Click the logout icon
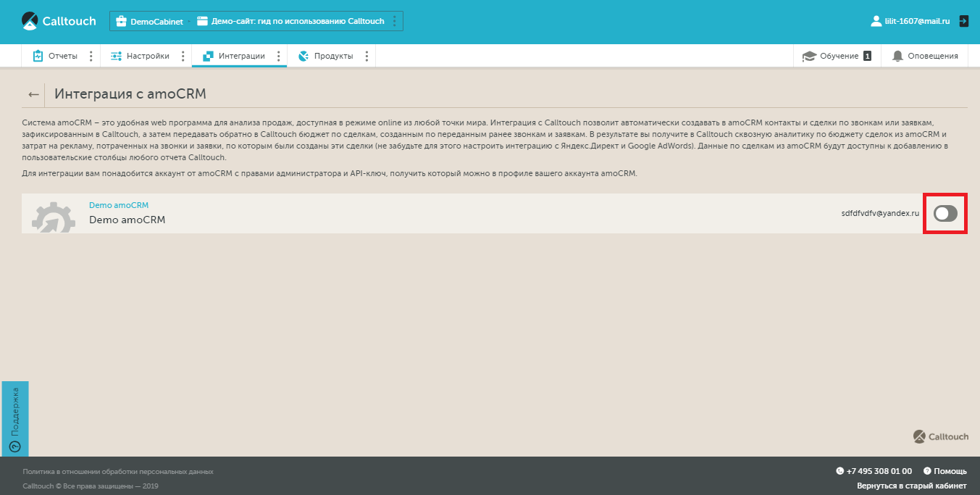The height and width of the screenshot is (495, 980). point(963,22)
